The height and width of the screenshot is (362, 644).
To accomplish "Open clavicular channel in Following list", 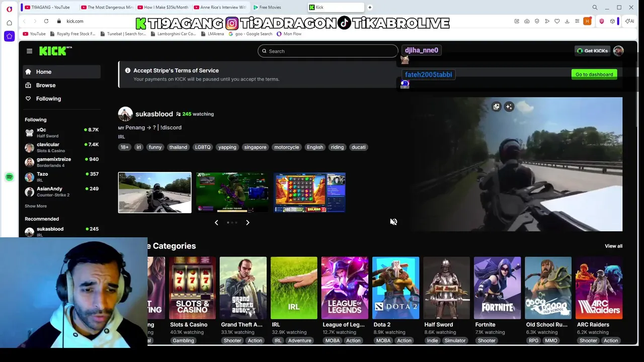I will tap(61, 147).
